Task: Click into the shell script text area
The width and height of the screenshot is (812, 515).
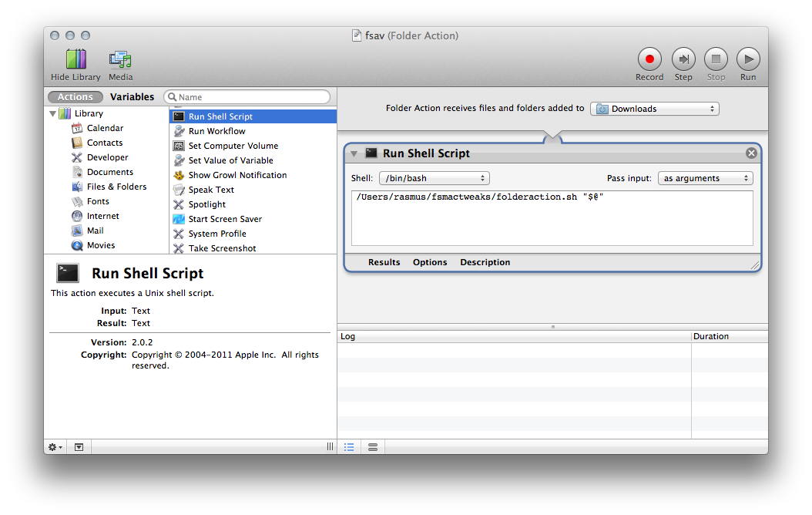Action: point(552,218)
